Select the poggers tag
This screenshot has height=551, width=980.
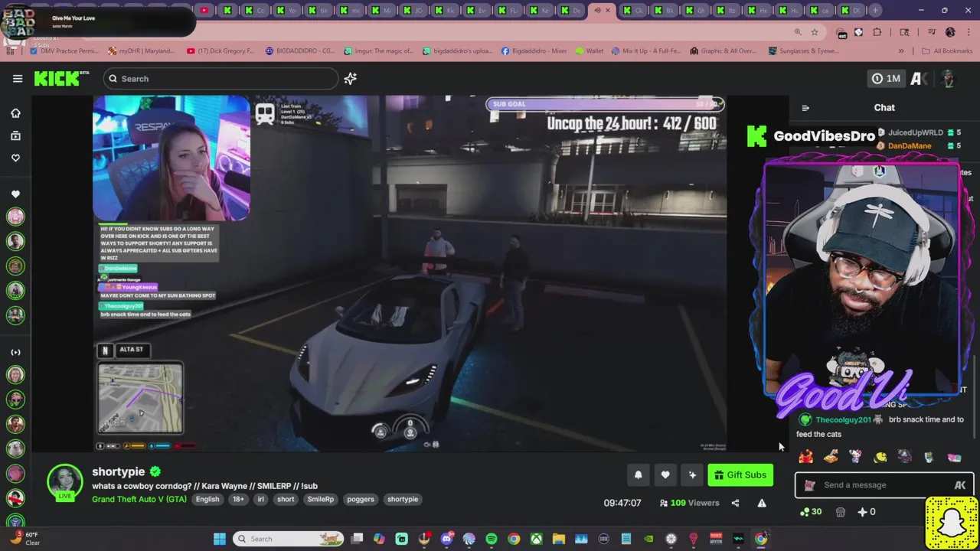click(361, 499)
